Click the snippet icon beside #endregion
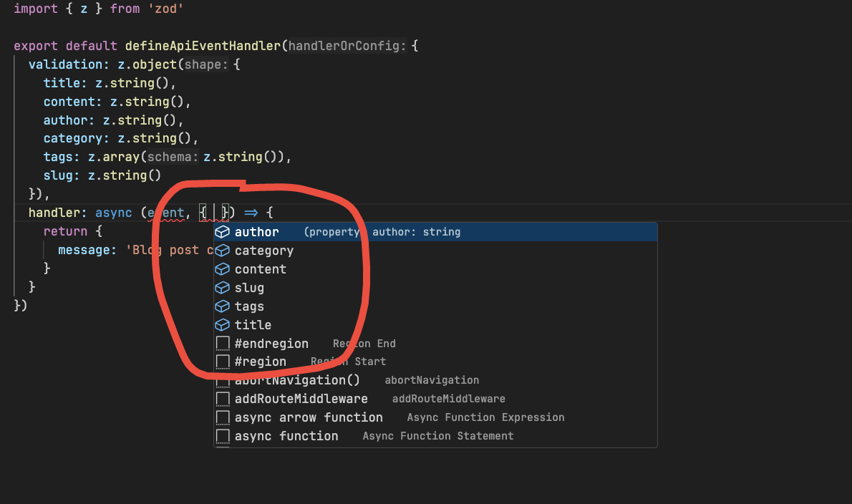This screenshot has height=504, width=852. pos(223,344)
